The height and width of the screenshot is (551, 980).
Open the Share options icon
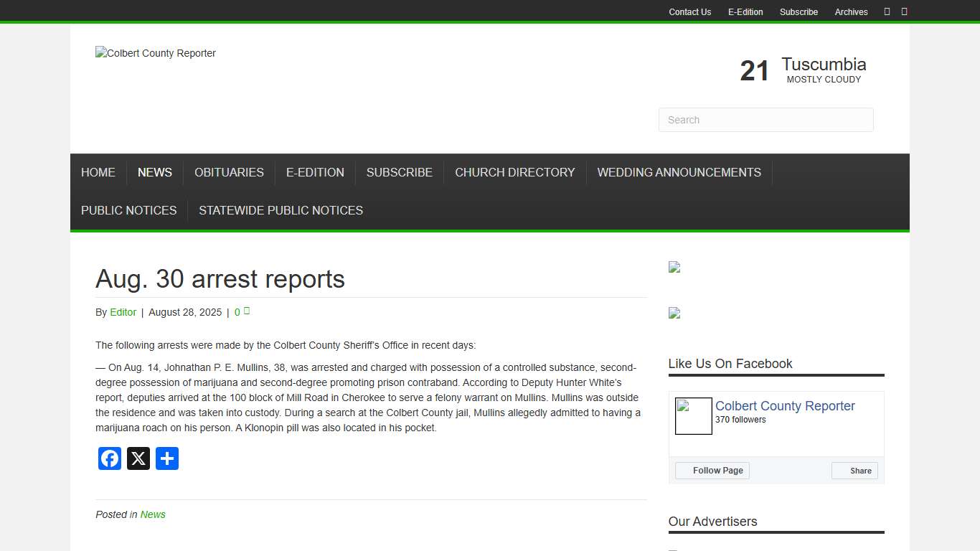click(x=166, y=458)
